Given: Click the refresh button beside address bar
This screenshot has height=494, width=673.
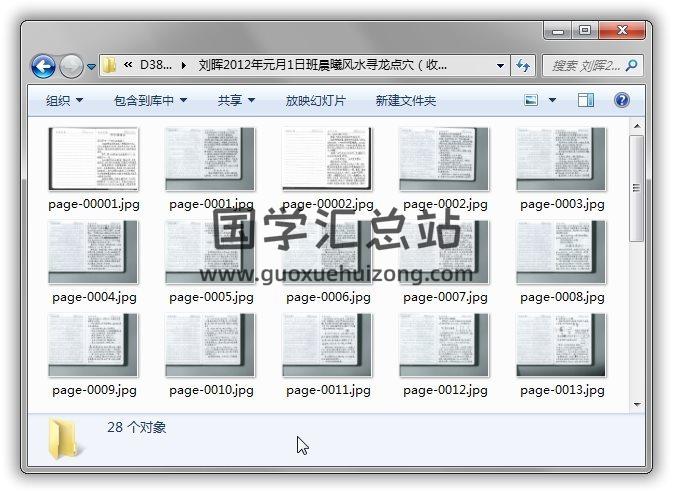Looking at the screenshot, I should (523, 66).
